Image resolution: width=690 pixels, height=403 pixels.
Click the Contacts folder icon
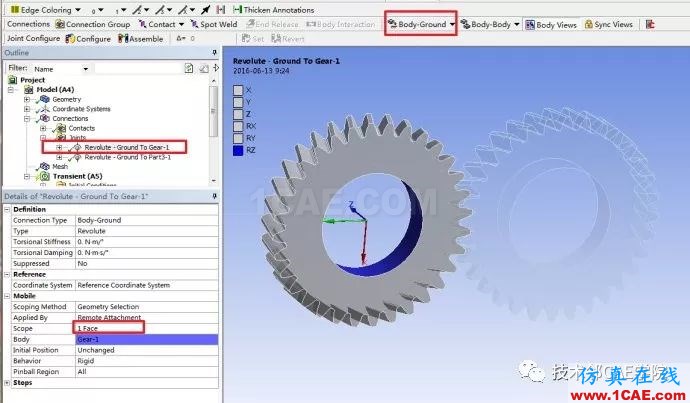point(61,128)
